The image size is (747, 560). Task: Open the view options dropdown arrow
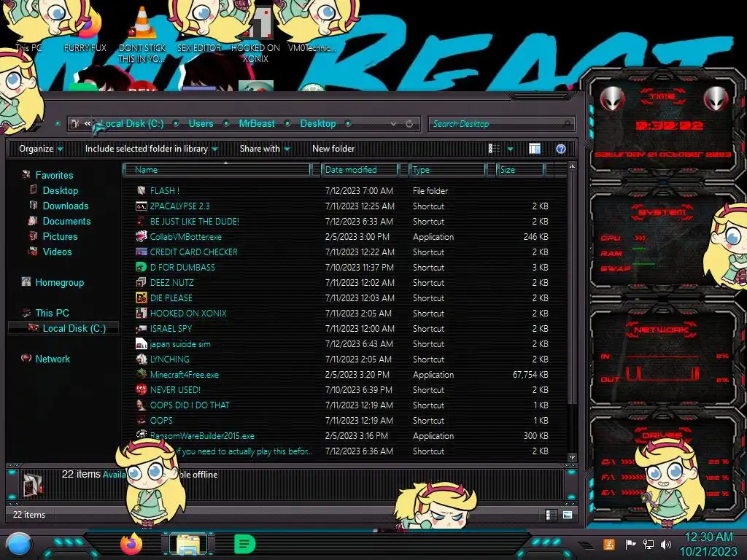pyautogui.click(x=510, y=149)
